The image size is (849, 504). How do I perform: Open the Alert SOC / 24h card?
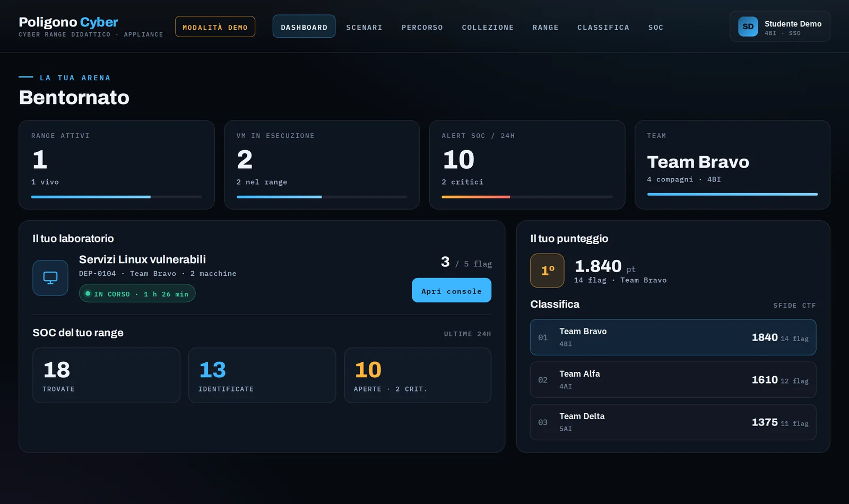click(527, 164)
